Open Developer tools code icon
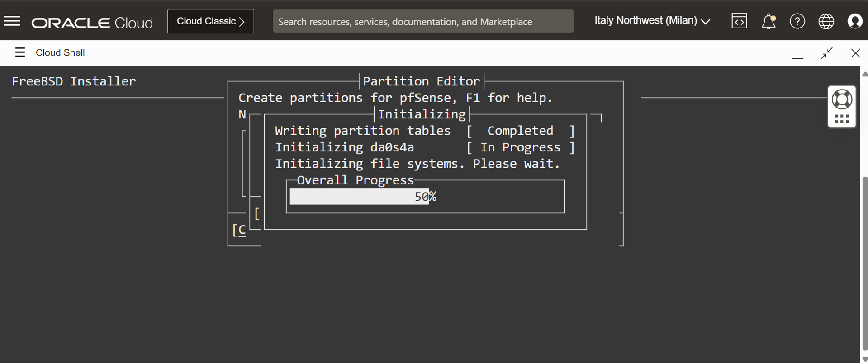 click(739, 21)
